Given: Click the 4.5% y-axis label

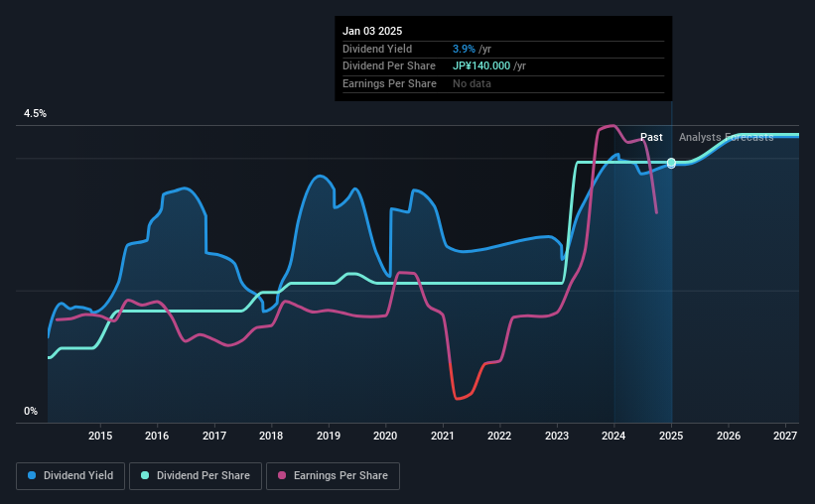Looking at the screenshot, I should 35,114.
